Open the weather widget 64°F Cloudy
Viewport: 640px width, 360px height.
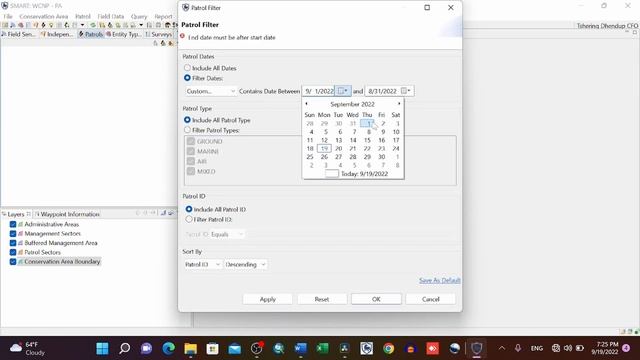tap(27, 348)
